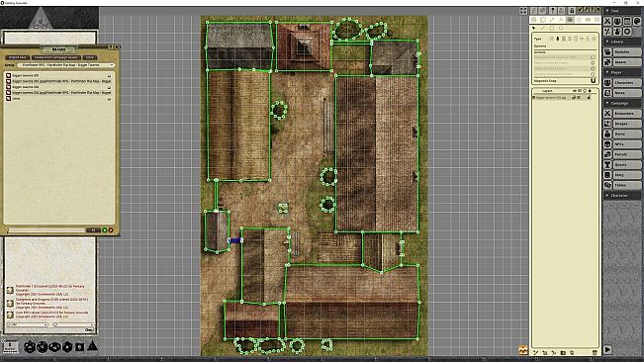
Task: Click Create from campaign assets button
Action: pyautogui.click(x=55, y=57)
